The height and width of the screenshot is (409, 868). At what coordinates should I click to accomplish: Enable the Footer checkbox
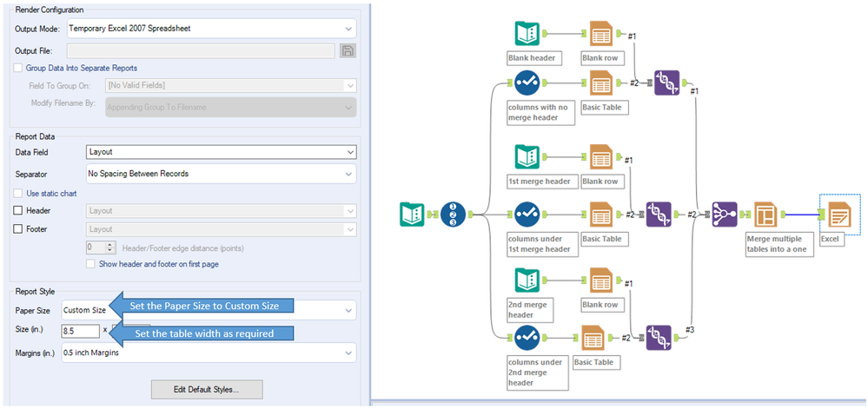click(x=18, y=229)
